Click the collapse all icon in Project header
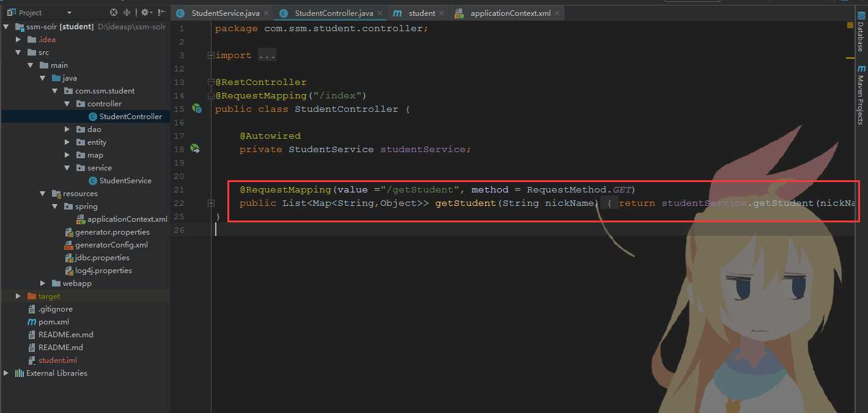Screen dimensions: 868x413 coord(127,12)
